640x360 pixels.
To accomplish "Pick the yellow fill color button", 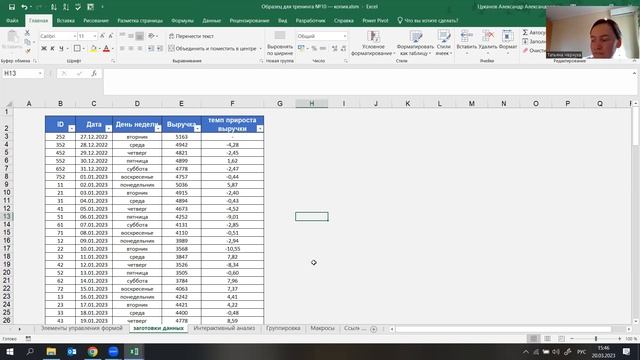I will tap(93, 49).
